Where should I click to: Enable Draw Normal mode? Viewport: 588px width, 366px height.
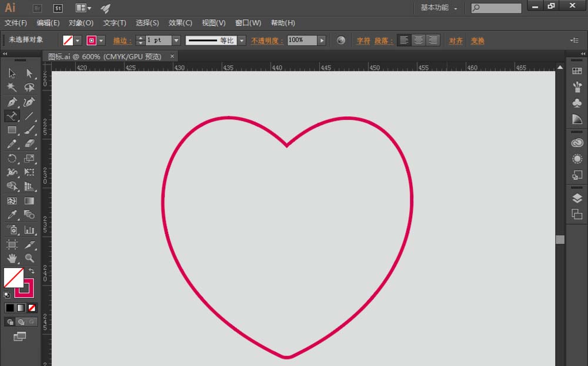coord(10,322)
